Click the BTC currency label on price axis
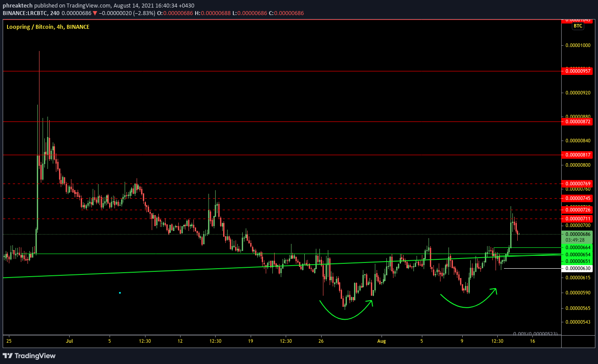 coord(577,26)
